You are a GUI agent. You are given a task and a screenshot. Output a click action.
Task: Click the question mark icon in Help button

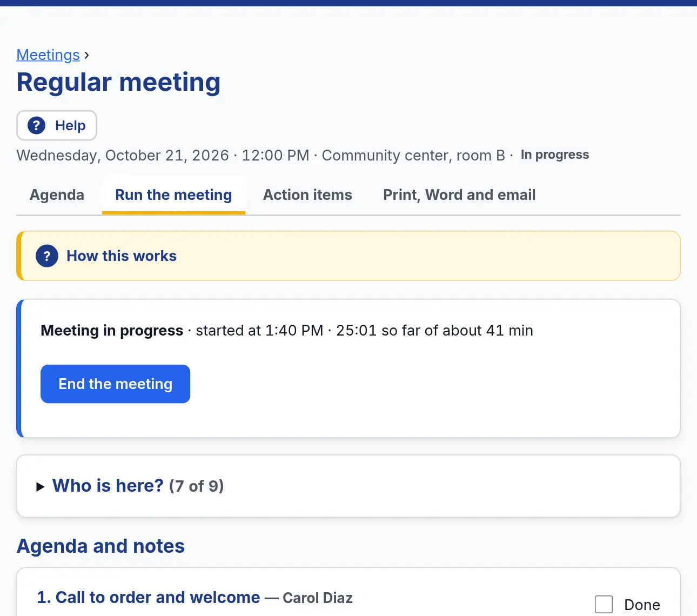pos(36,125)
